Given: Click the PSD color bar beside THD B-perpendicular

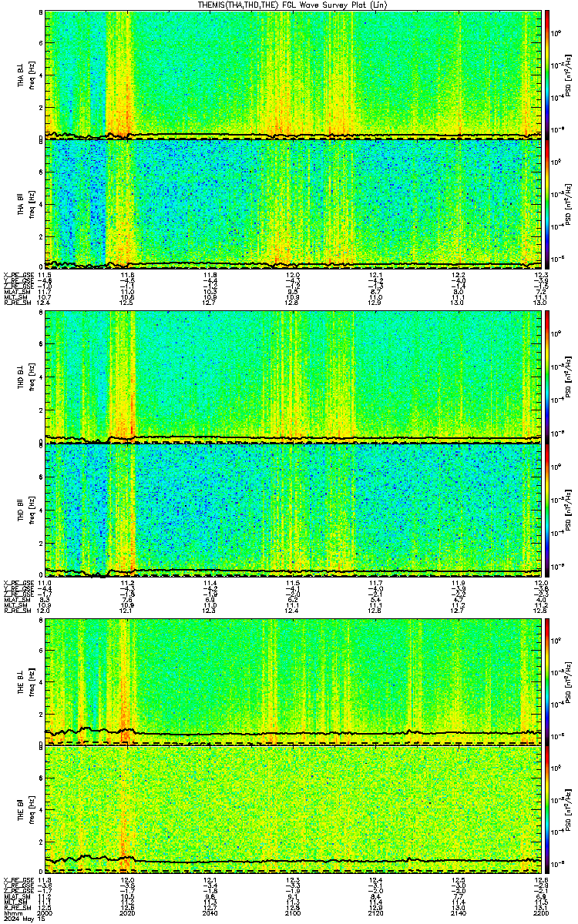Looking at the screenshot, I should [x=547, y=377].
